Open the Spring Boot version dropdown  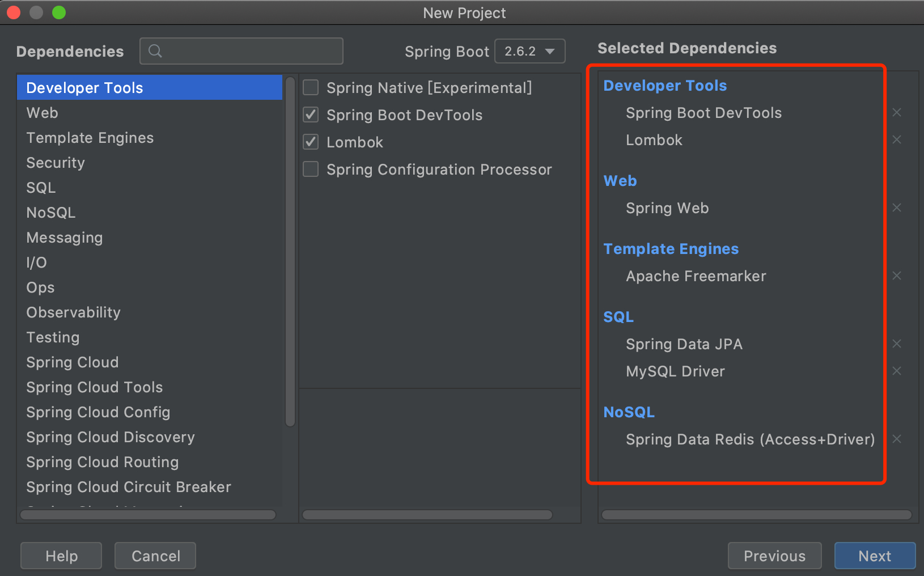click(529, 51)
